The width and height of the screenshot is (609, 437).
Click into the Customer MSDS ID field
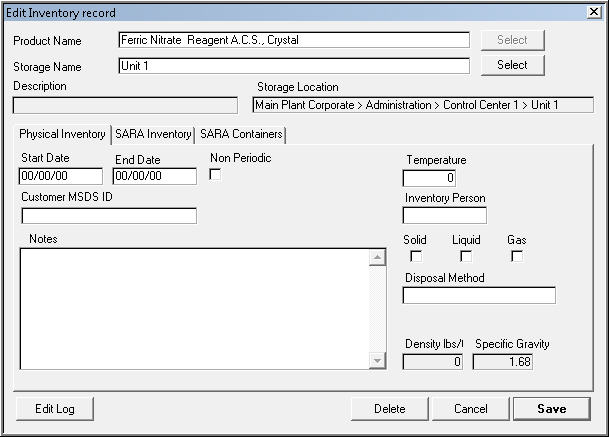pos(109,216)
